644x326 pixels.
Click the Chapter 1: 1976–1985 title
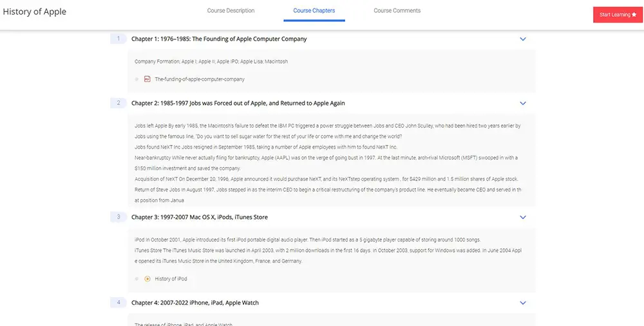coord(219,39)
